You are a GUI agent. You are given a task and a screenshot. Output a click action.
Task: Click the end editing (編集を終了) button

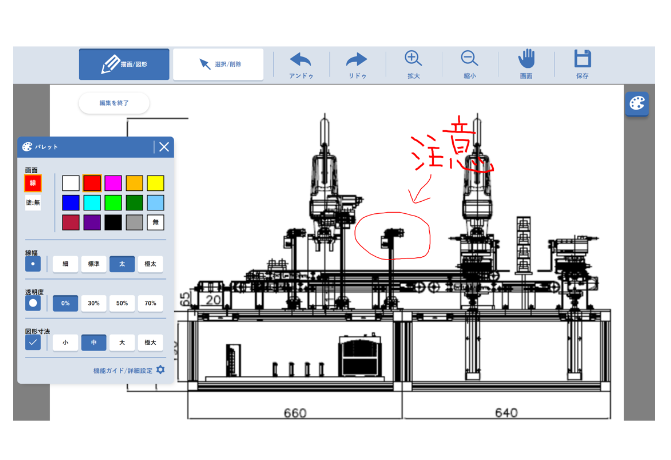(x=113, y=103)
